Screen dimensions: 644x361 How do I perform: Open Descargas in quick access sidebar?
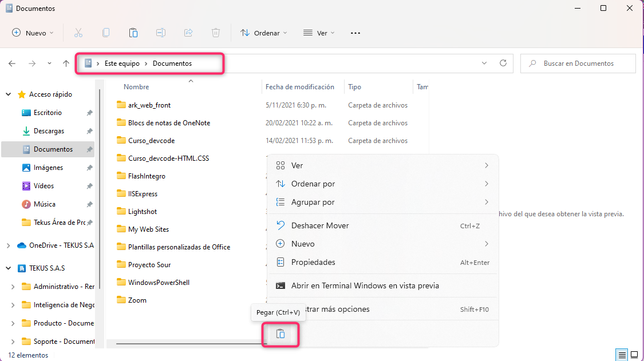(49, 131)
